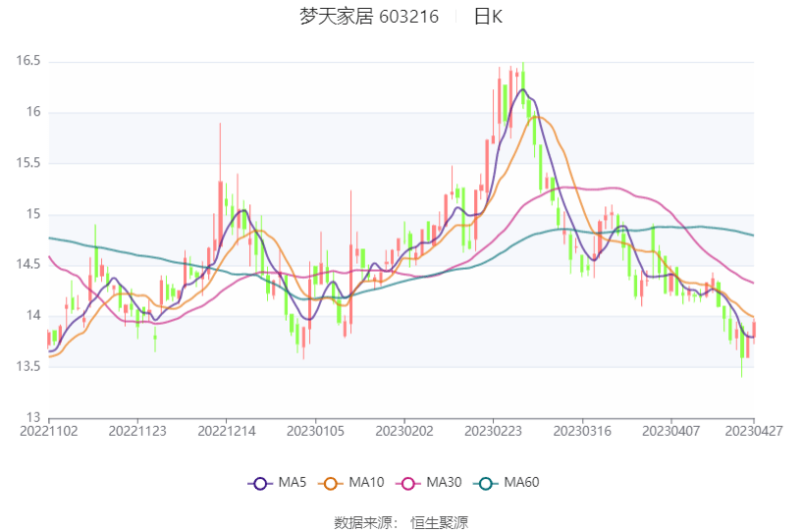Click the y-axis value 16.5
This screenshot has height=532, width=802.
tap(28, 61)
